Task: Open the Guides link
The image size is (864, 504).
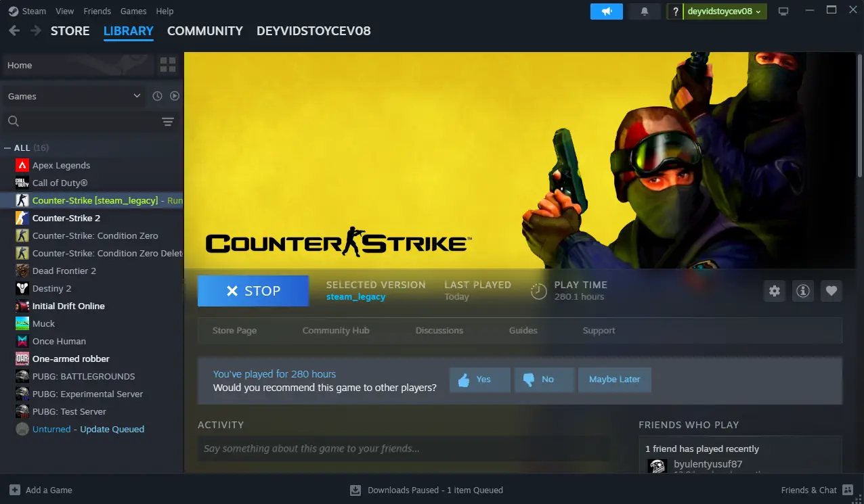Action: [523, 331]
